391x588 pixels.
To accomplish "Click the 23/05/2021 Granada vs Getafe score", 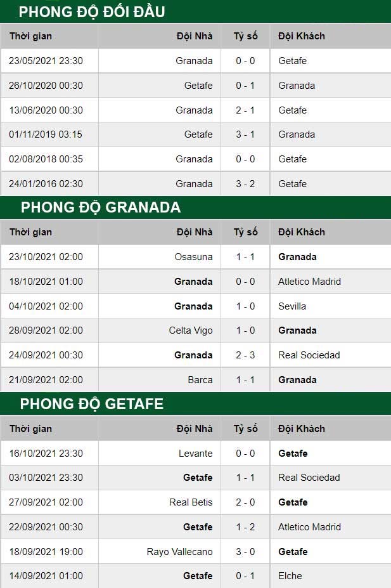I will (x=245, y=61).
